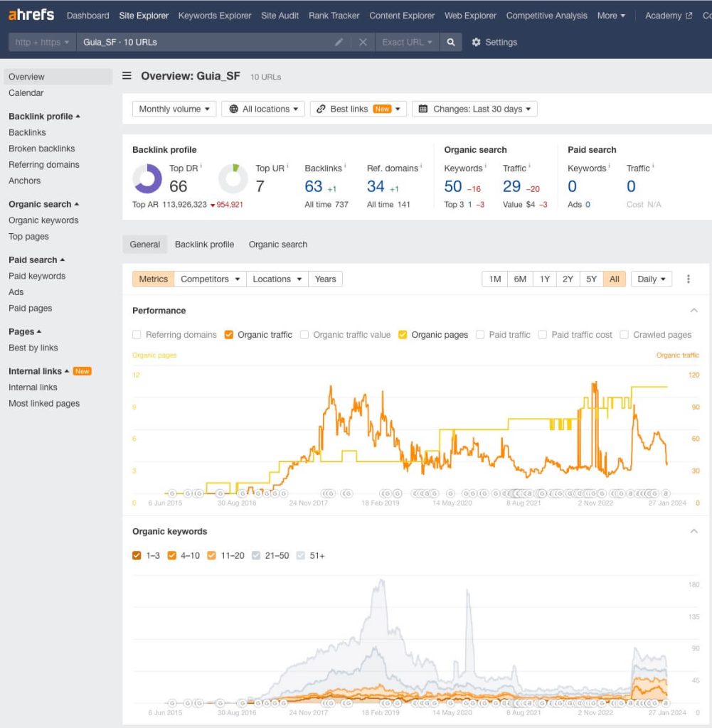Open the Monthly volume dropdown

[174, 109]
